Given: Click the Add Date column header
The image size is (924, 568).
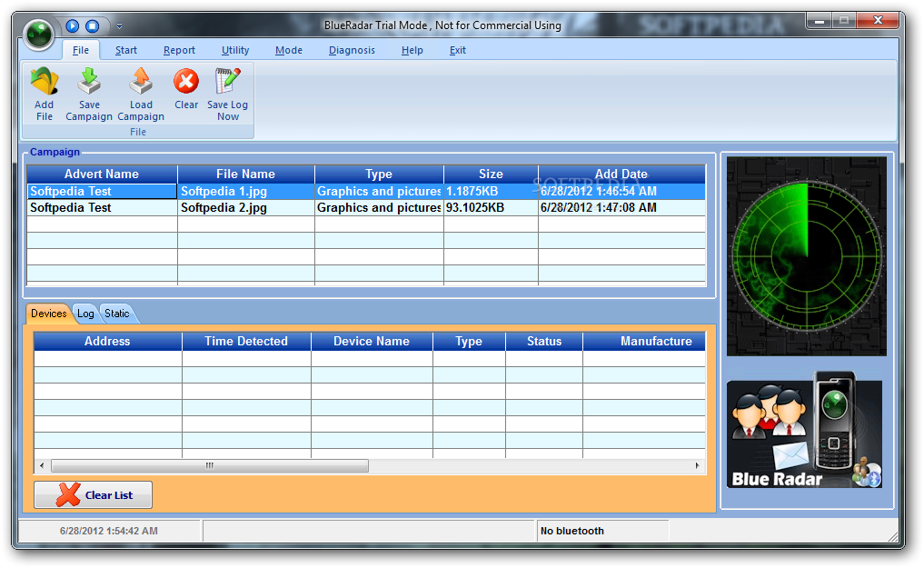Looking at the screenshot, I should [x=621, y=174].
